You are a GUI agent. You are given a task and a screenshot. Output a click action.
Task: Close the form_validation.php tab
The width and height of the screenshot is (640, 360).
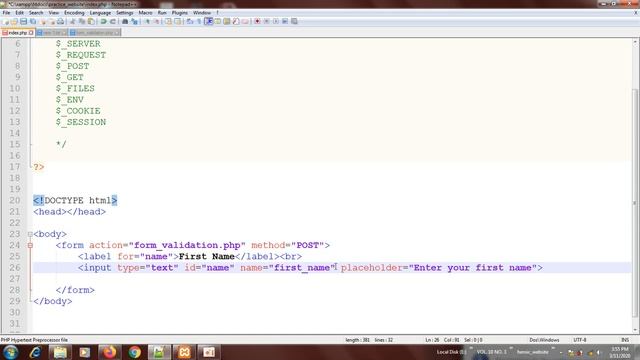pyautogui.click(x=117, y=32)
